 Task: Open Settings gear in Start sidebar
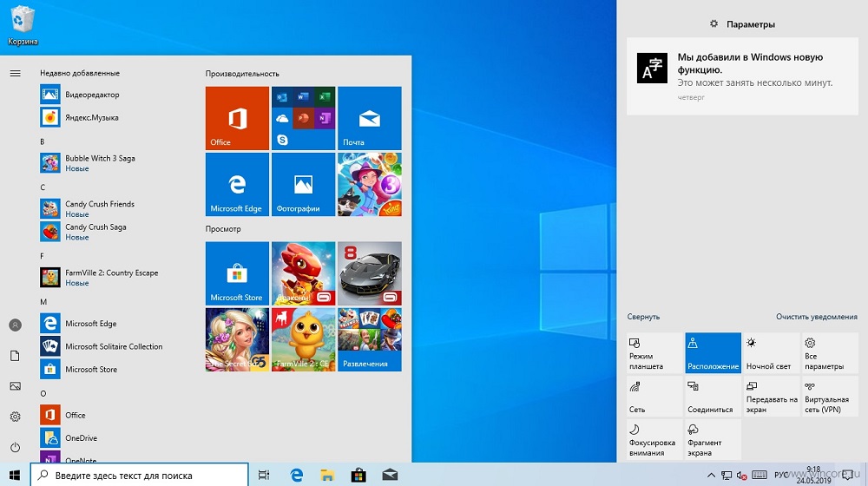(15, 417)
